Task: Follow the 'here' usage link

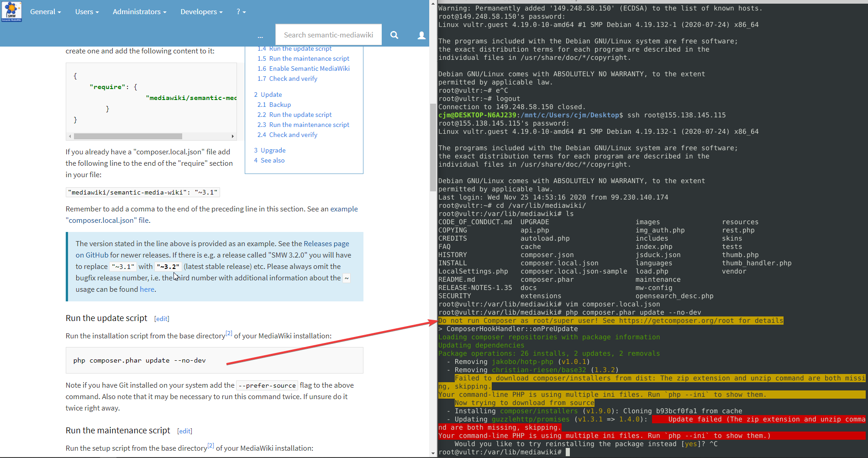Action: (x=147, y=289)
